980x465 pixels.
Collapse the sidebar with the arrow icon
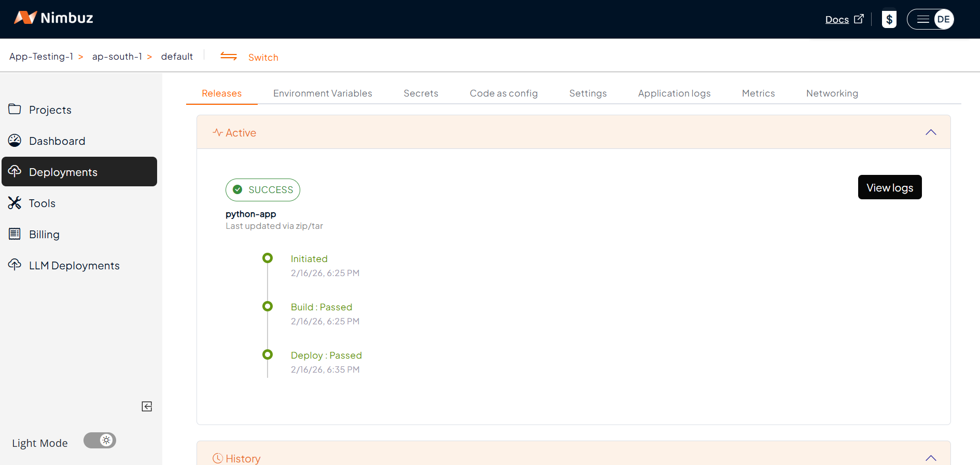pos(147,406)
